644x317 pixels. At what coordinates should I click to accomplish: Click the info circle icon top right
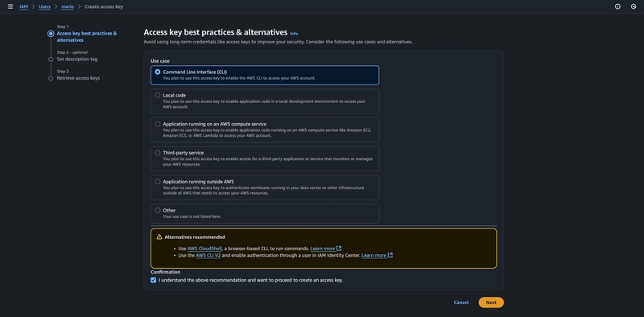coord(617,6)
